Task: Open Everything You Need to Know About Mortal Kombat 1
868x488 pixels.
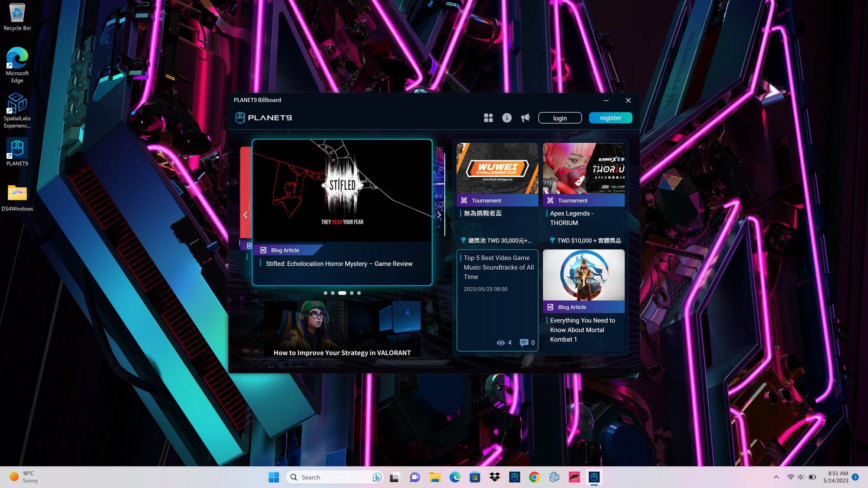Action: (x=582, y=330)
